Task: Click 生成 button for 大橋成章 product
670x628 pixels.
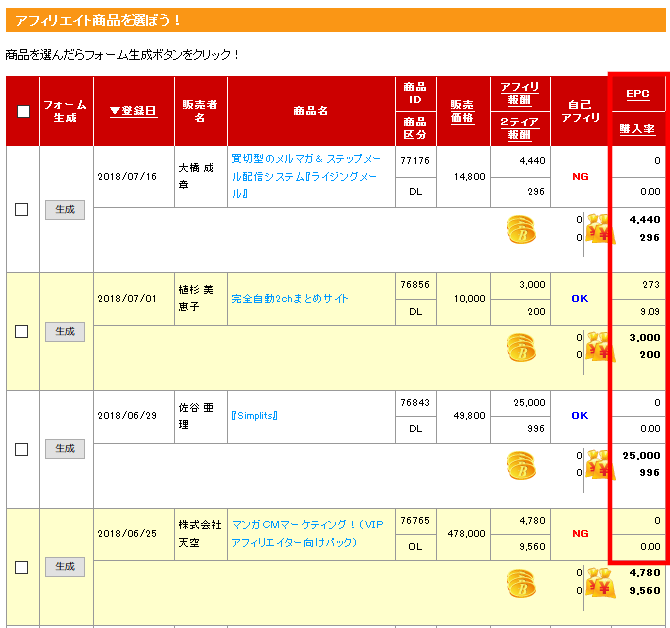Action: [65, 210]
